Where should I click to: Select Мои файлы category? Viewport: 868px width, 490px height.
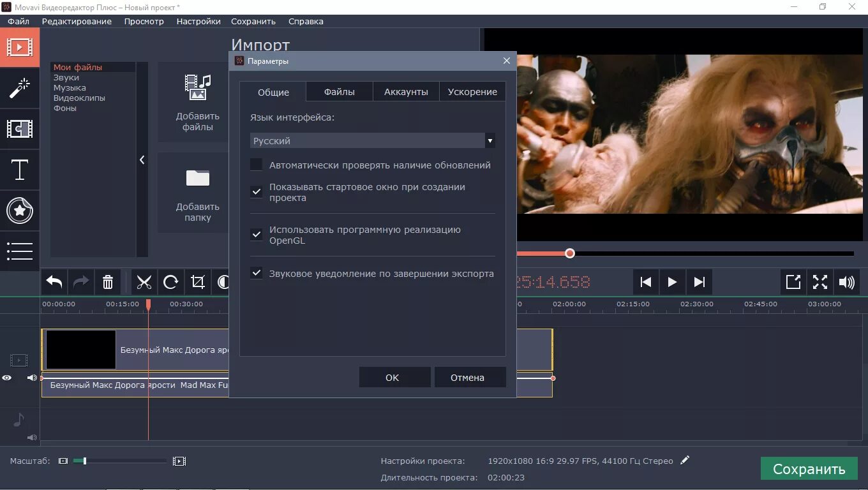click(93, 67)
